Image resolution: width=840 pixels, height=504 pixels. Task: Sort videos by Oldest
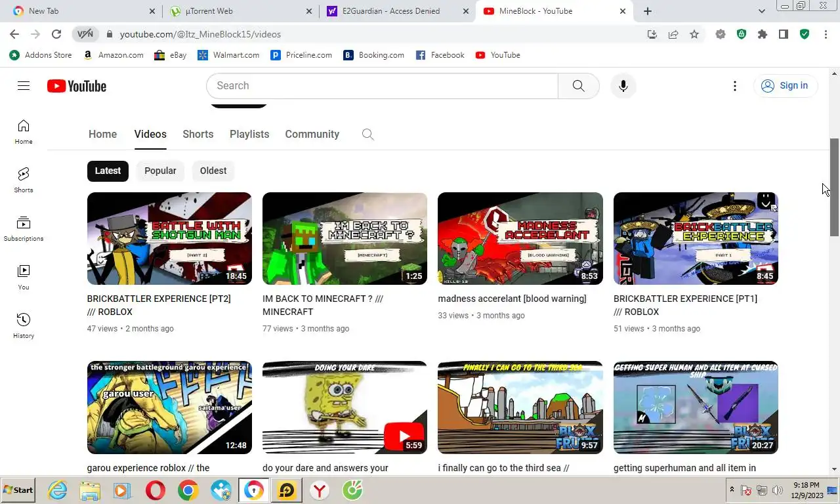(x=213, y=171)
